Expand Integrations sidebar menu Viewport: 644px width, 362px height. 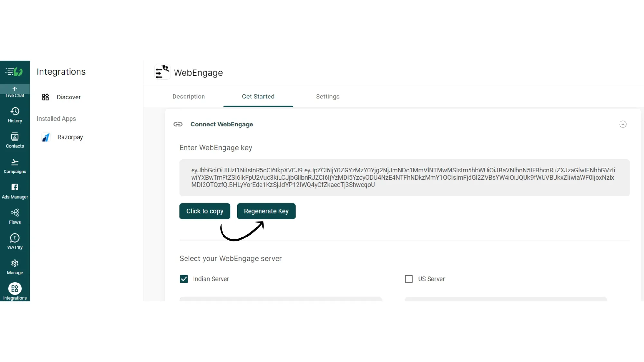14,292
